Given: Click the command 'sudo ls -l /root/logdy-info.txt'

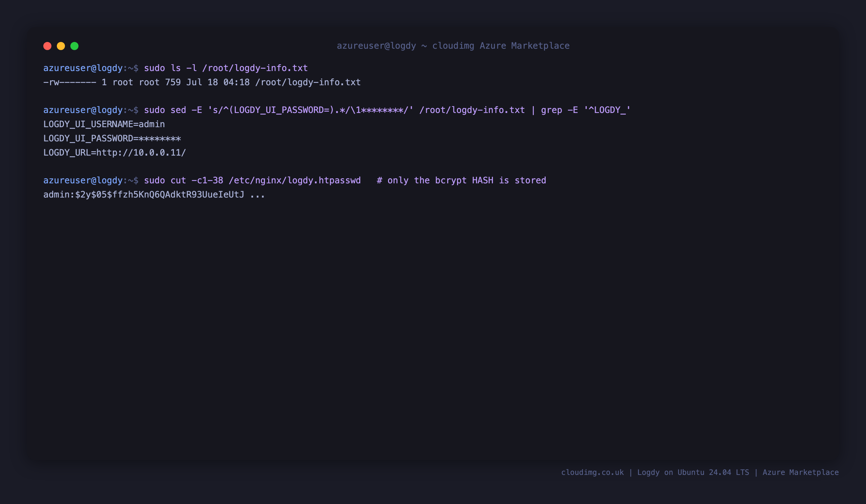Looking at the screenshot, I should click(x=226, y=68).
